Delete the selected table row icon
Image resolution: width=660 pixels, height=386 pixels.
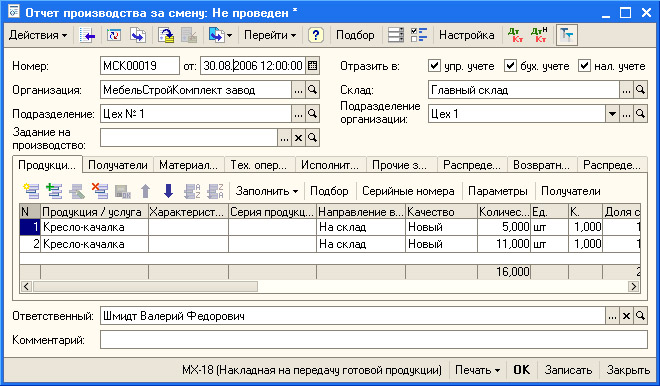[100, 191]
